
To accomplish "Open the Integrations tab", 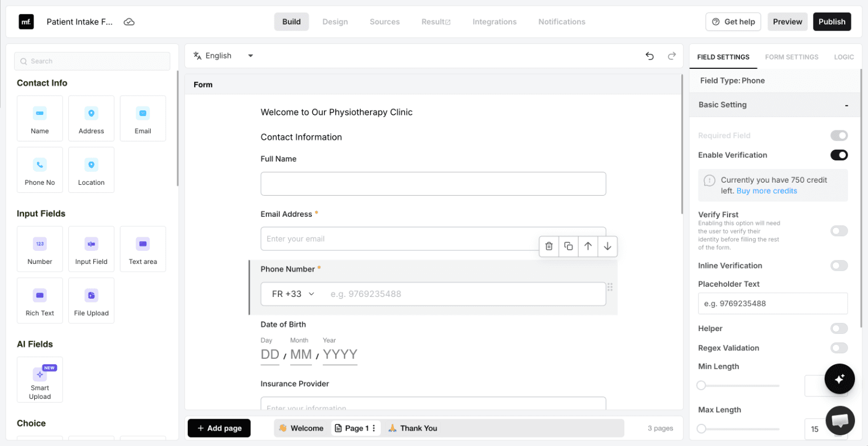I will [495, 22].
